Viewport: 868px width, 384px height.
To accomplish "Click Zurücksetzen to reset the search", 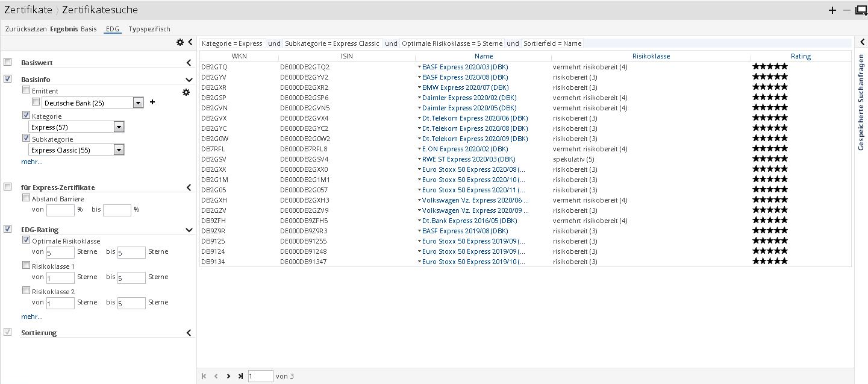I will coord(26,29).
